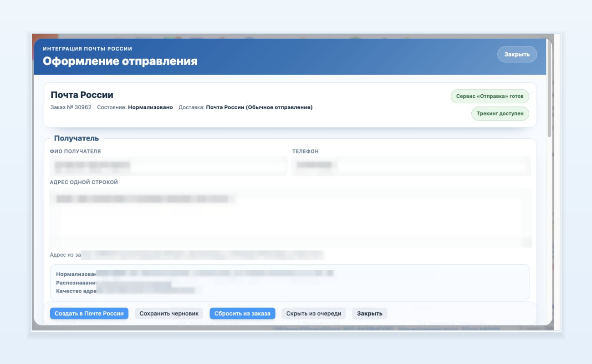Click the Интеграция Почты России header label
The height and width of the screenshot is (364, 592).
click(x=87, y=49)
